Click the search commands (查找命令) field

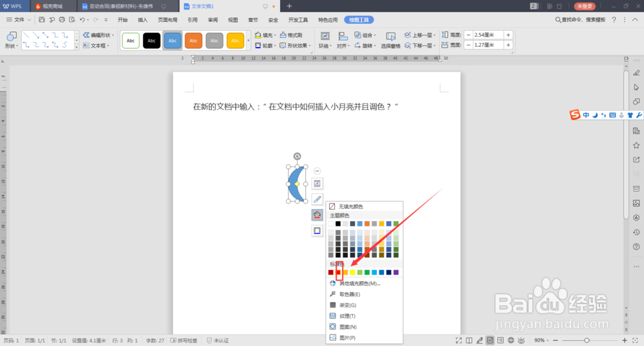(x=580, y=20)
